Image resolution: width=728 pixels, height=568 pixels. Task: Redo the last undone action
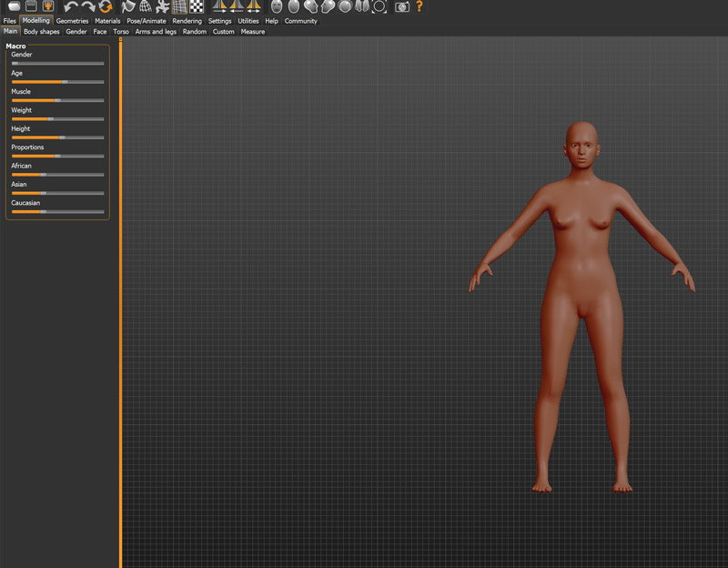coord(88,6)
